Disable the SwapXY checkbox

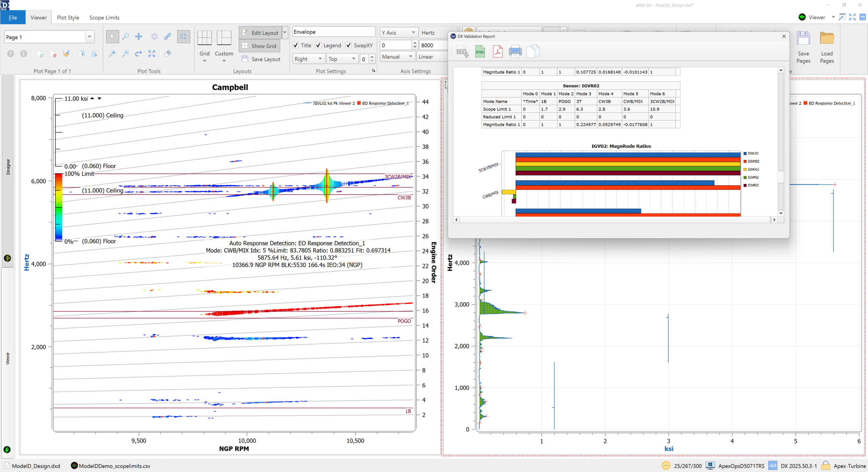point(349,45)
